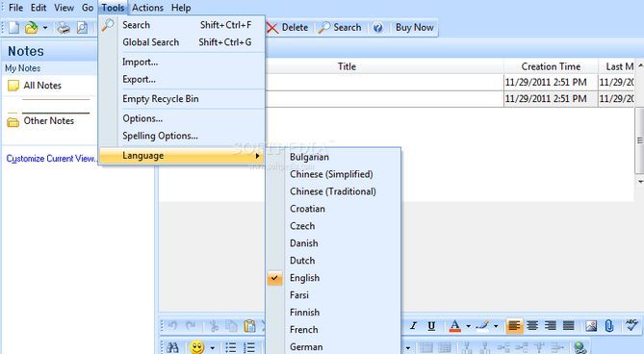Click the Buy Now button
The height and width of the screenshot is (354, 644).
pos(414,28)
